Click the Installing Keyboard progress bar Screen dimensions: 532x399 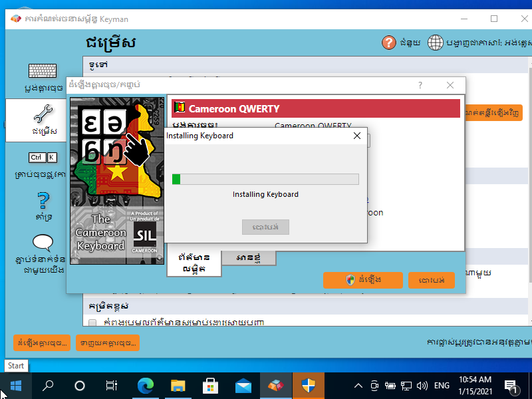click(x=265, y=179)
